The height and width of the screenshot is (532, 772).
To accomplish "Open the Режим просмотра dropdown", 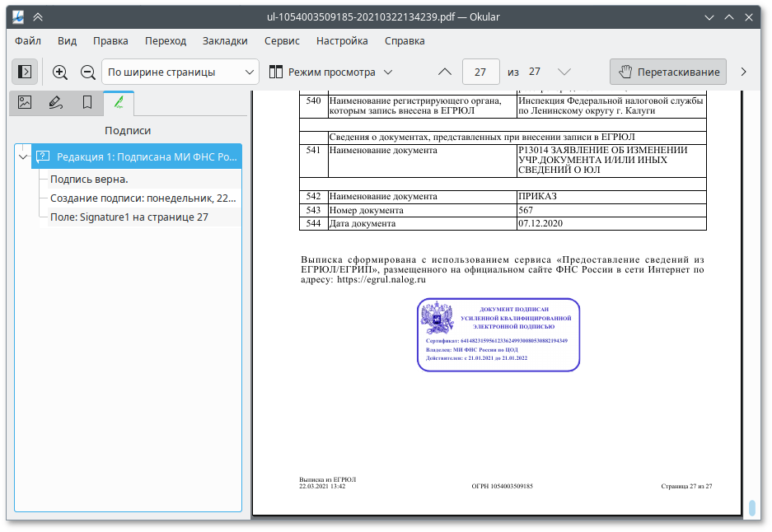I will [330, 72].
